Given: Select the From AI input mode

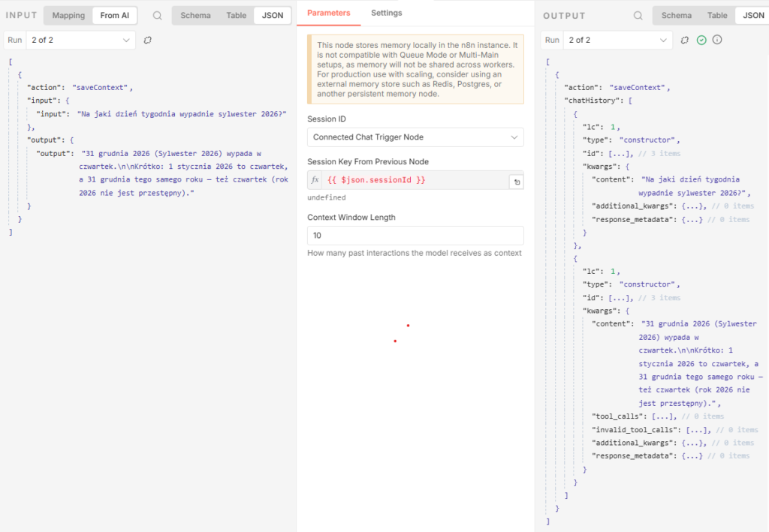Looking at the screenshot, I should (x=115, y=16).
